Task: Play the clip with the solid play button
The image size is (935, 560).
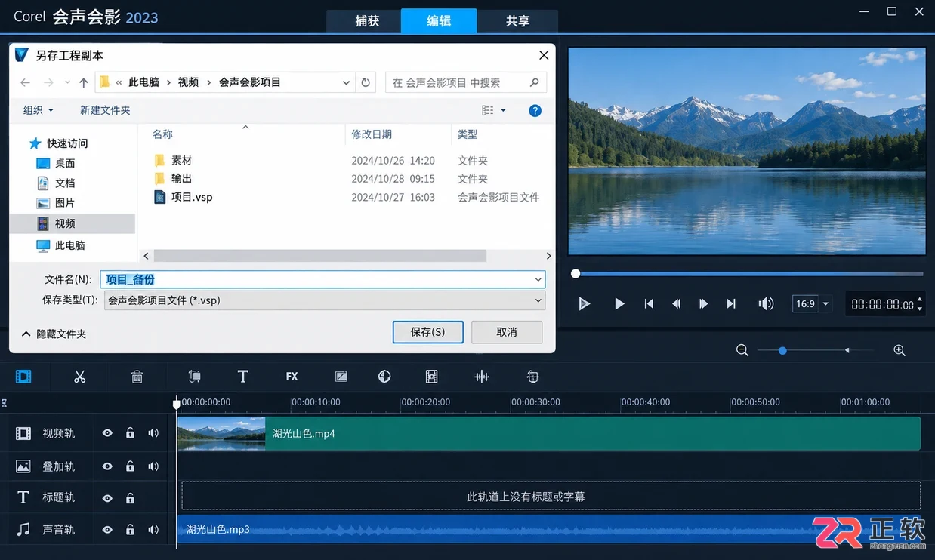Action: pyautogui.click(x=619, y=303)
